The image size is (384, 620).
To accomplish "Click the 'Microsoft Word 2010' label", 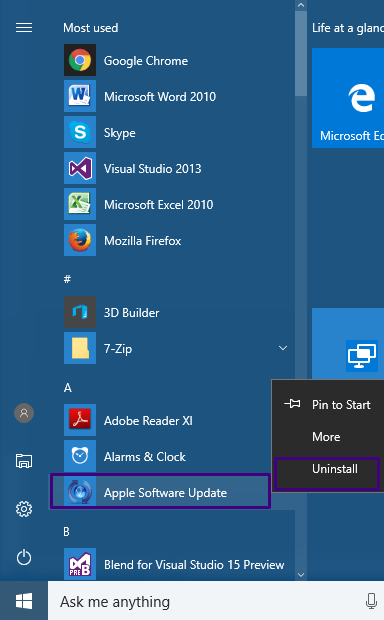I will tap(160, 96).
